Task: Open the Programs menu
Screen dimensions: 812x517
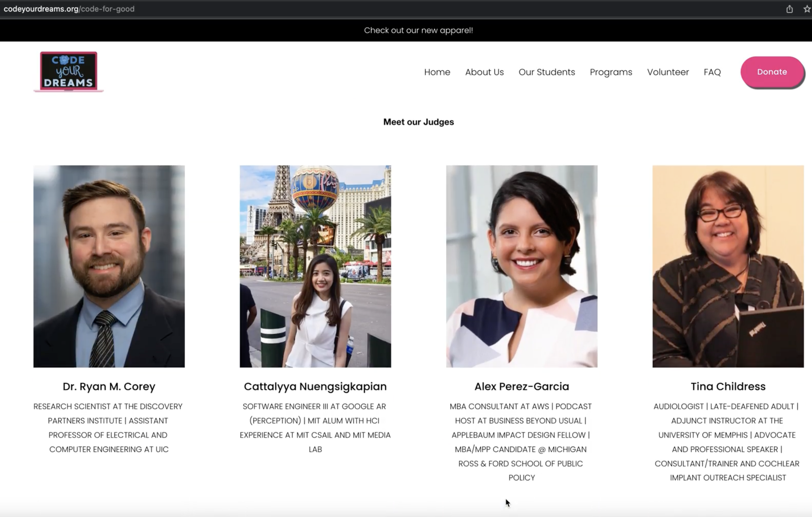Action: click(611, 72)
